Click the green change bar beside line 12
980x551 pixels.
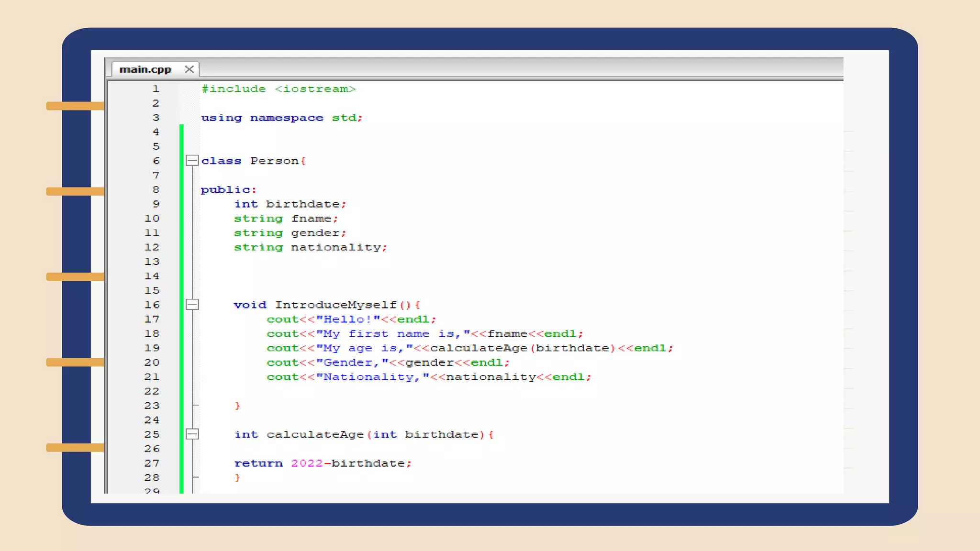click(x=182, y=247)
